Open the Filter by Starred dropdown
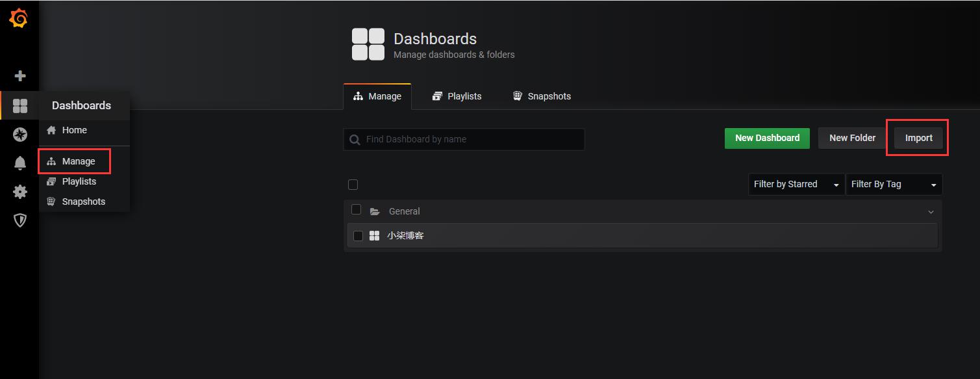The image size is (980, 379). click(796, 184)
